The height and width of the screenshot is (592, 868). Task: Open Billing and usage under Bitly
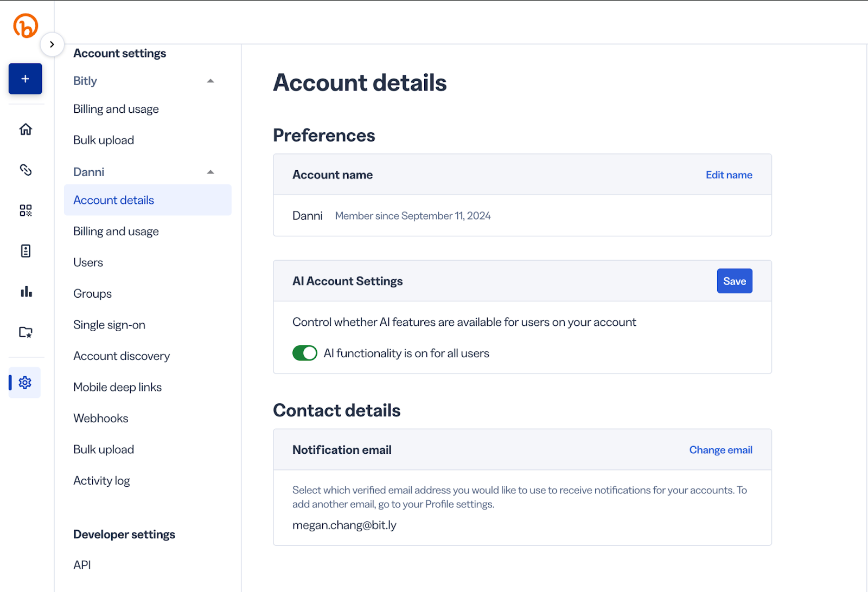(x=116, y=109)
